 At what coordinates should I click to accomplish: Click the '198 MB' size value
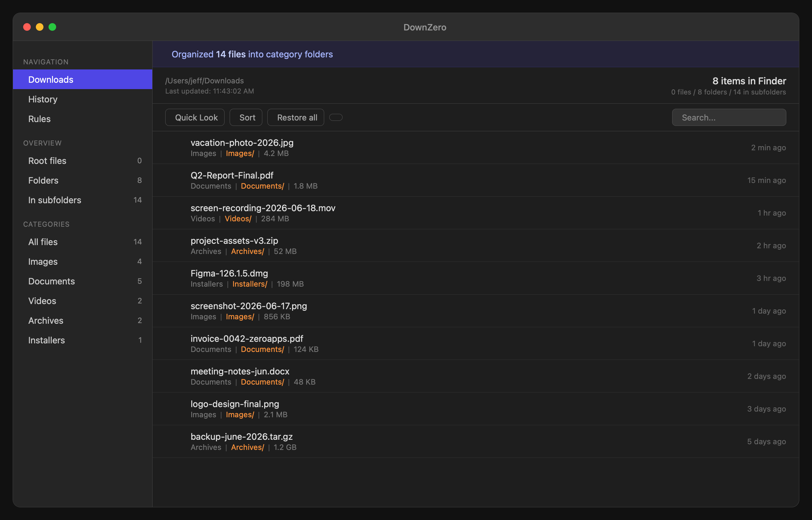pyautogui.click(x=290, y=284)
